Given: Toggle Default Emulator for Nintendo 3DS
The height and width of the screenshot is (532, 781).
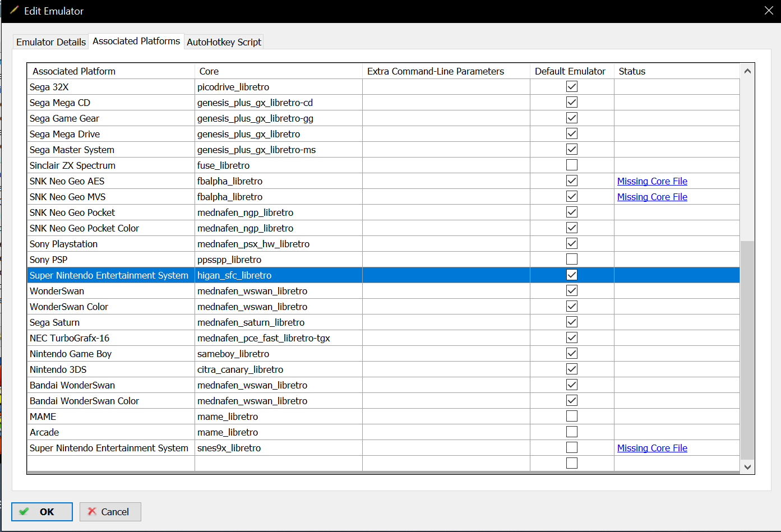Looking at the screenshot, I should (572, 369).
